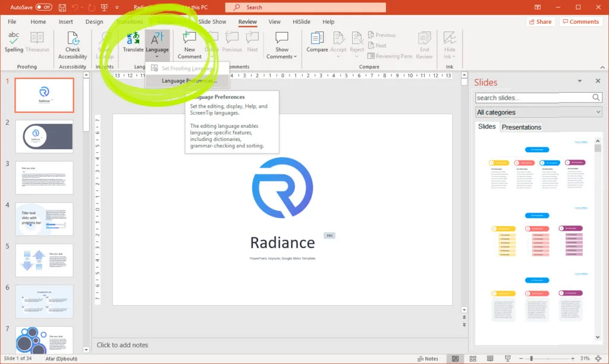Click Check Accessibility icon
Image resolution: width=609 pixels, height=364 pixels.
tap(73, 39)
